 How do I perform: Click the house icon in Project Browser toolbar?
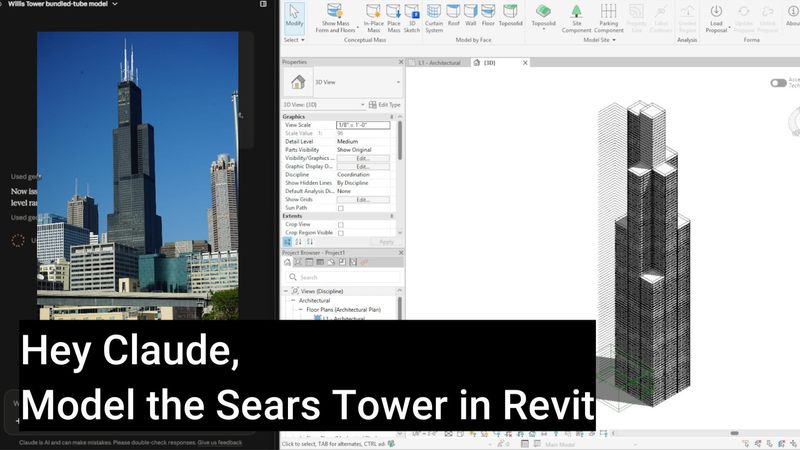[x=287, y=262]
